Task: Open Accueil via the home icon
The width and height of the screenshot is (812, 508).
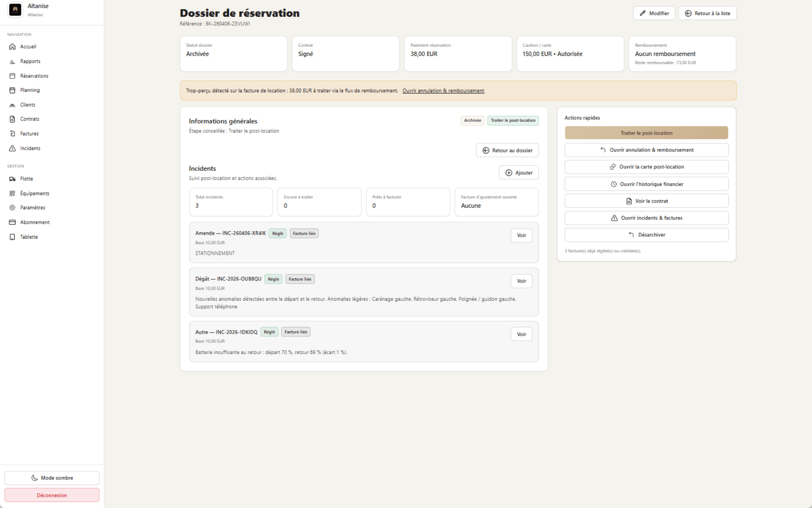Action: (x=12, y=47)
